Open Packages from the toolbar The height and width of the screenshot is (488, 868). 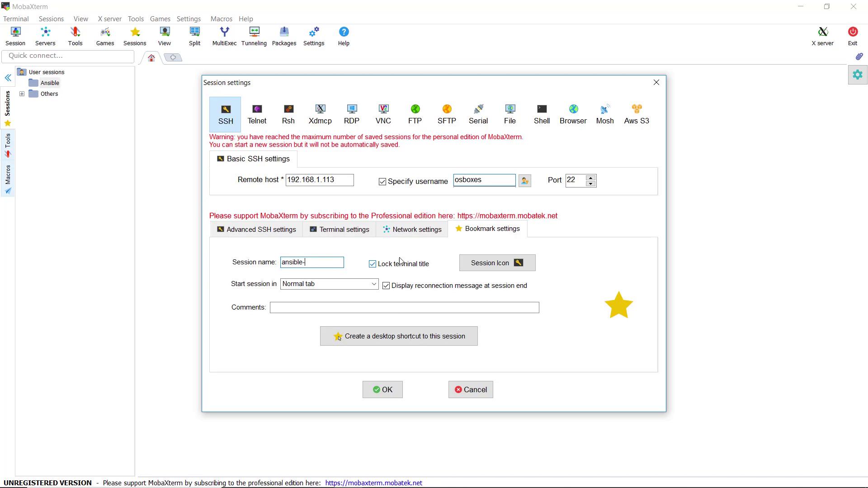[x=284, y=36]
